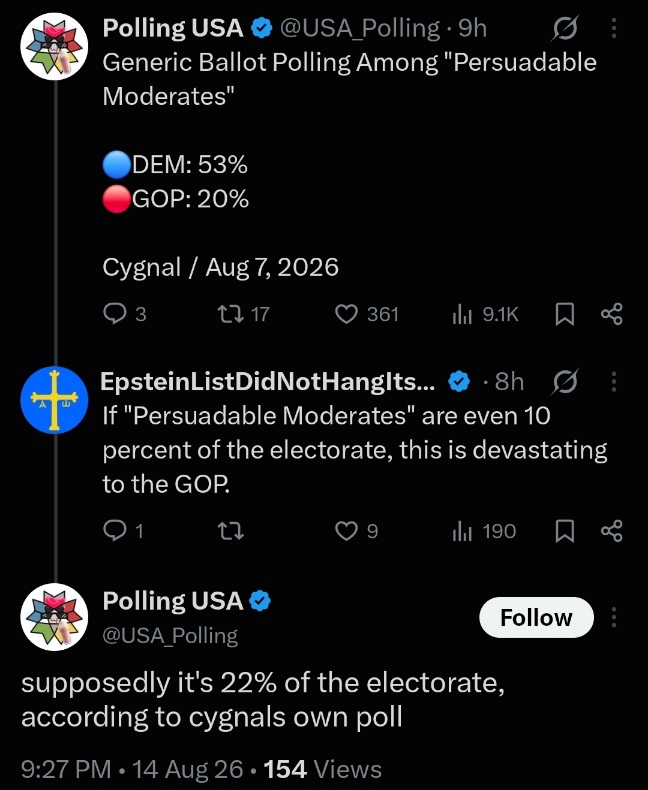Repost the EpsteinListDidNotHangIts reply
The height and width of the screenshot is (790, 648).
(231, 531)
